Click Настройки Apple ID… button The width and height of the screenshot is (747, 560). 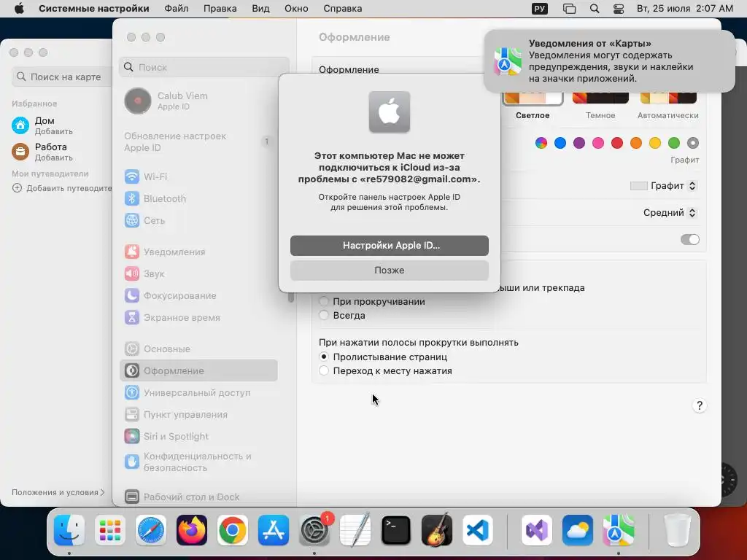coord(390,246)
